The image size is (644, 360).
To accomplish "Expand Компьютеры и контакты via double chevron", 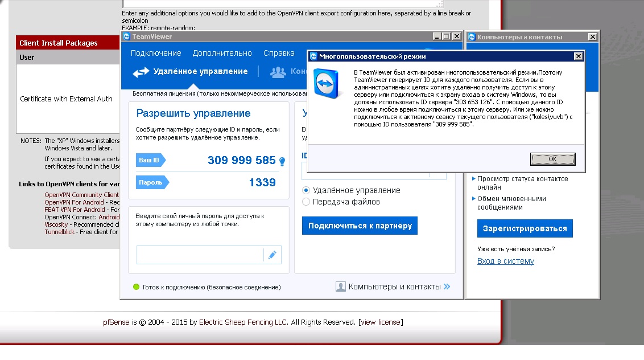I will [447, 287].
